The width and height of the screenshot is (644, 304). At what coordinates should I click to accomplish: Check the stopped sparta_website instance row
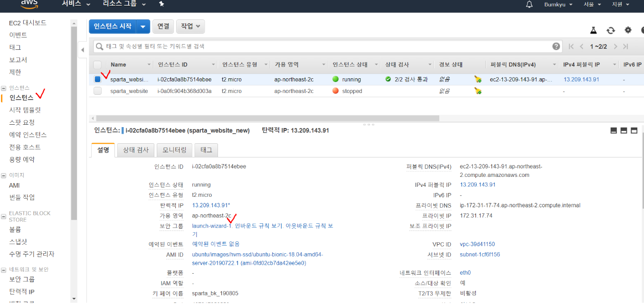pos(97,91)
